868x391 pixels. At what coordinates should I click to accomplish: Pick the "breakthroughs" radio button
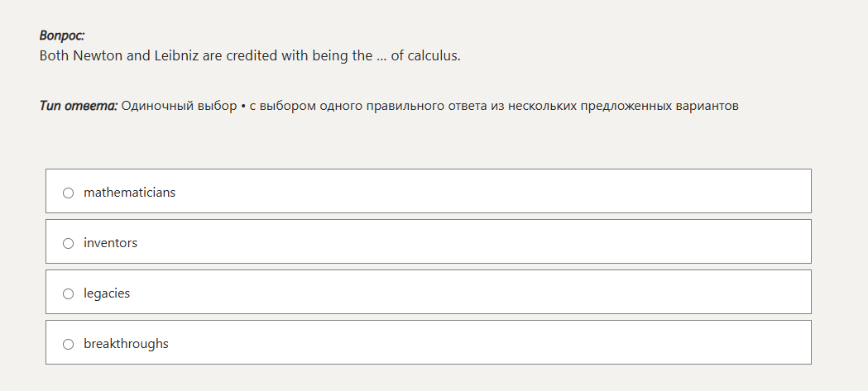pyautogui.click(x=68, y=344)
